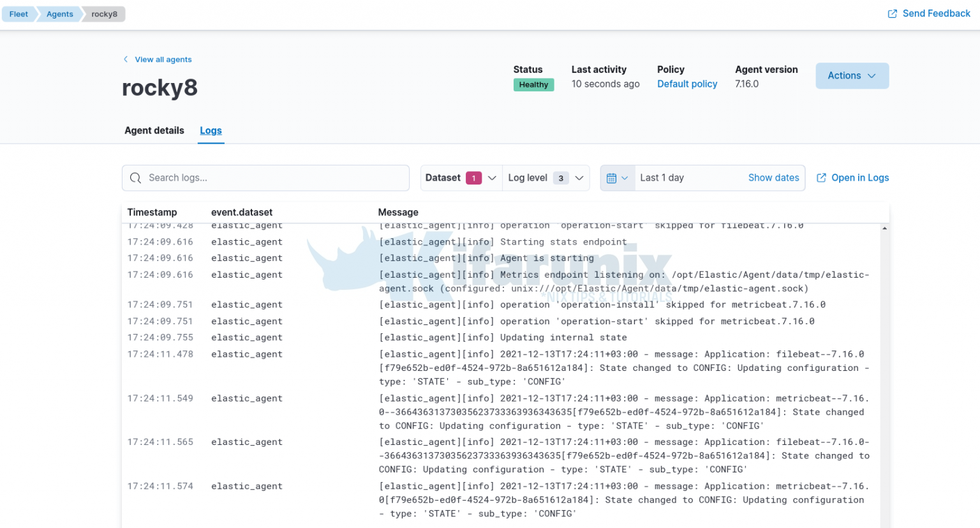This screenshot has height=528, width=980.
Task: Click the Send Feedback external link icon
Action: pyautogui.click(x=892, y=14)
